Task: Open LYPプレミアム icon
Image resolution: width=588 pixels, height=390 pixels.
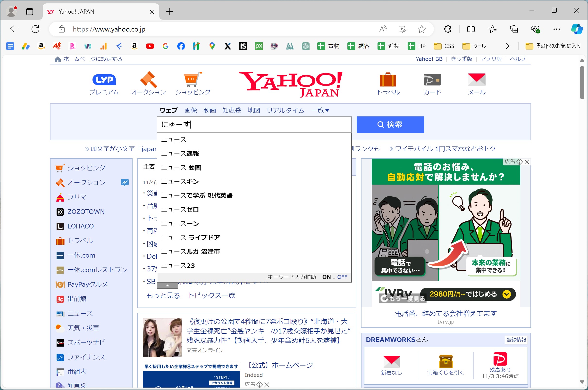Action: coord(104,82)
